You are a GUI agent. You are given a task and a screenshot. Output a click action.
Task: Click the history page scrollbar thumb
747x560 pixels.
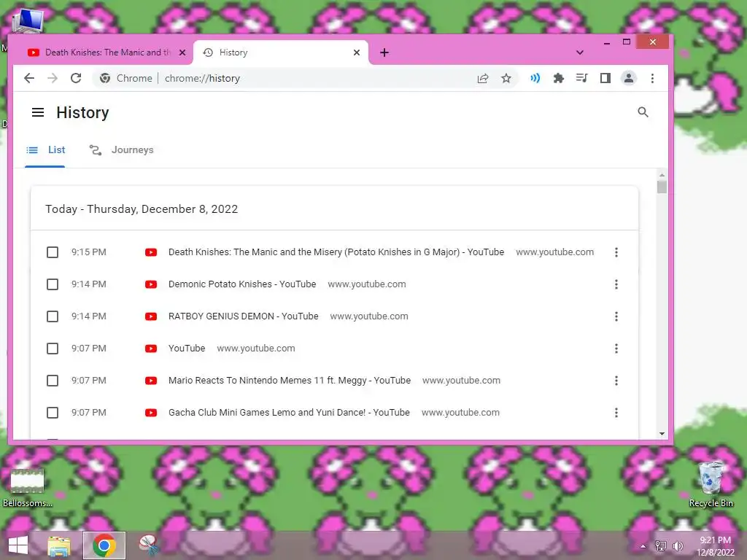pyautogui.click(x=662, y=187)
